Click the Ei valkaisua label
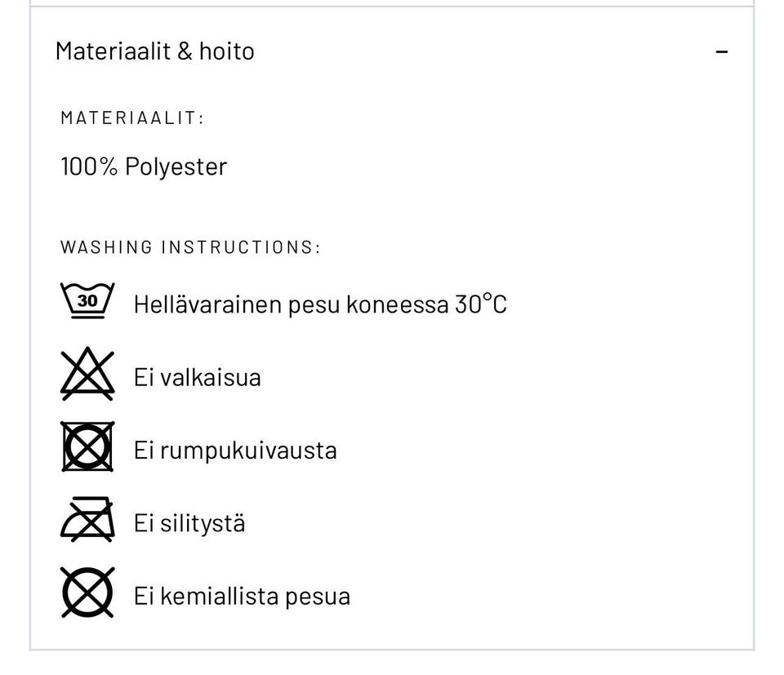The height and width of the screenshot is (675, 784). click(197, 376)
